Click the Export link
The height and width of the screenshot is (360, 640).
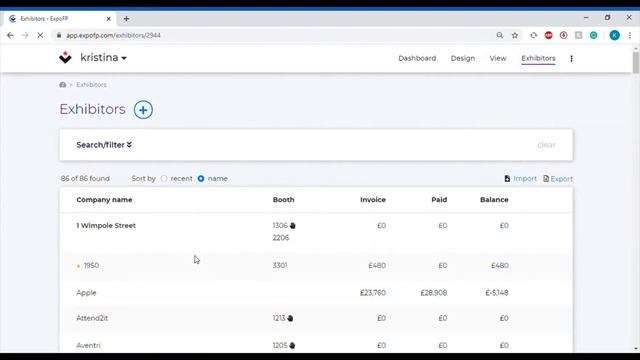[562, 179]
